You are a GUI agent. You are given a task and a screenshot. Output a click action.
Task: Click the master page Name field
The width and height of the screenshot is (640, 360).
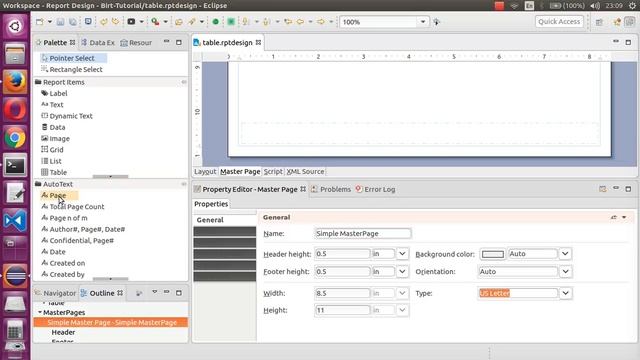tap(363, 233)
